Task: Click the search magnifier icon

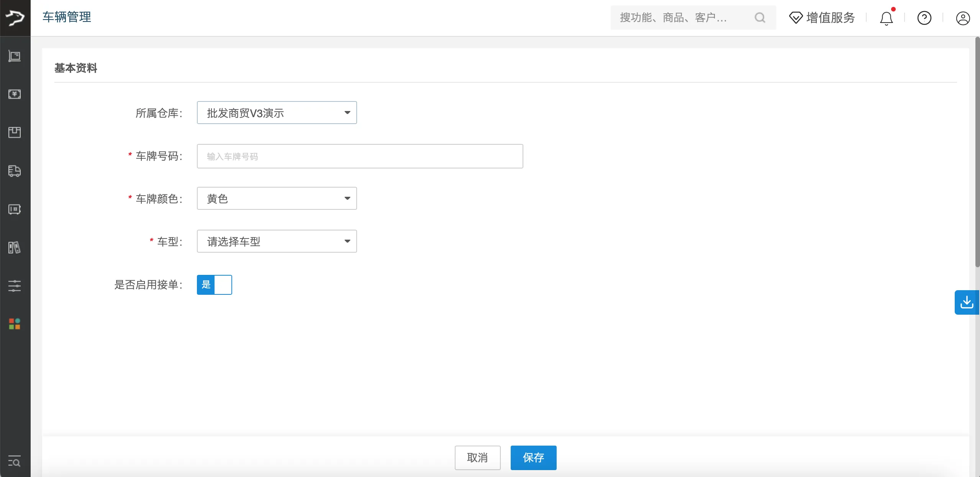Action: click(x=760, y=18)
